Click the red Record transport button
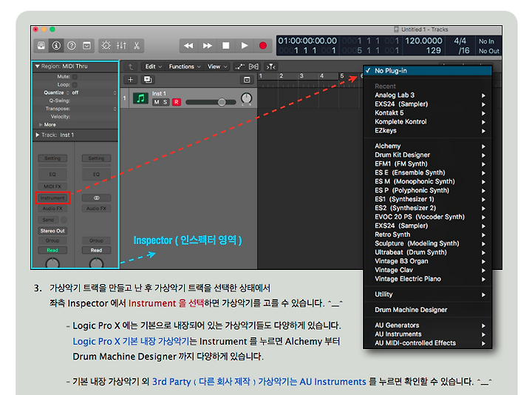The height and width of the screenshot is (395, 532). pyautogui.click(x=263, y=46)
